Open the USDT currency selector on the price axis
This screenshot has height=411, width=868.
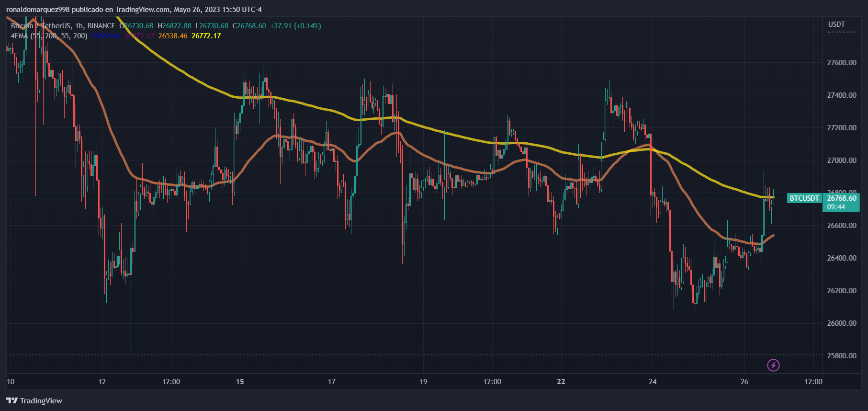coord(836,24)
